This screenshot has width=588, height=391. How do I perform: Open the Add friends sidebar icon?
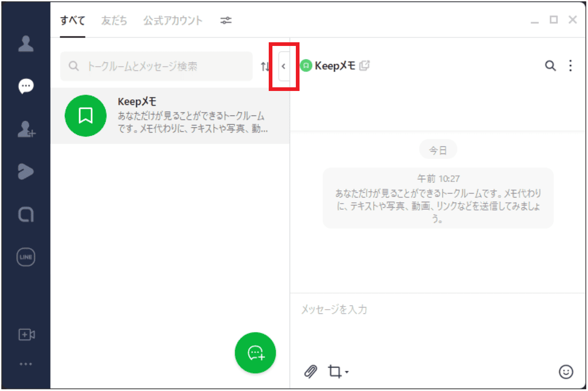point(26,129)
